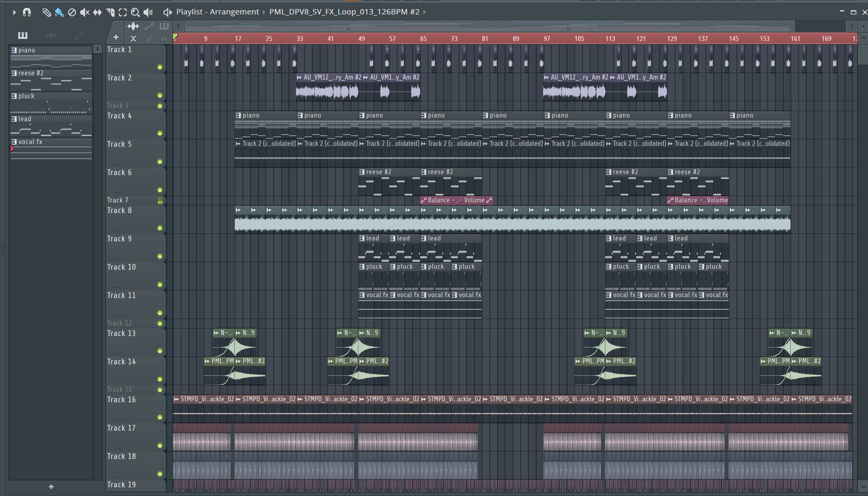This screenshot has width=868, height=496.
Task: Select the Track 17 header label
Action: [121, 428]
